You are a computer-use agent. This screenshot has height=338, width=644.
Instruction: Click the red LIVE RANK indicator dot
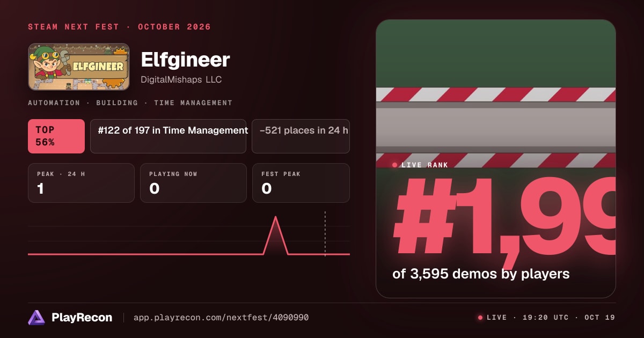click(395, 165)
